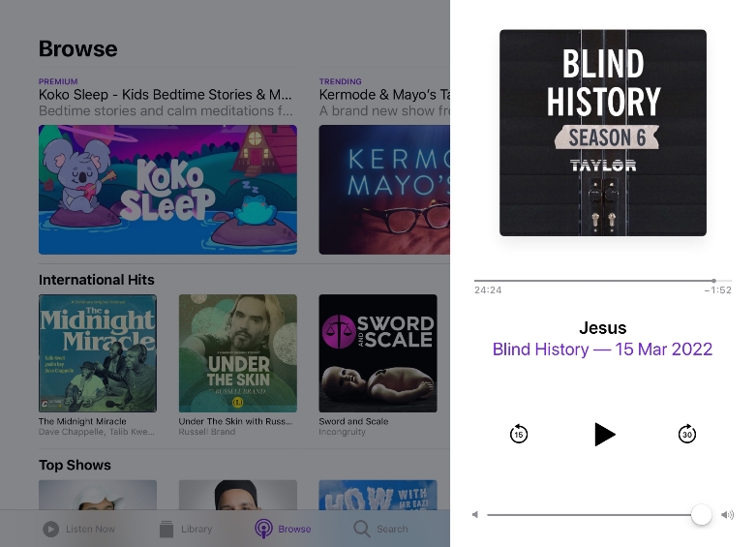756x547 pixels.
Task: Click the low volume speaker icon
Action: [x=475, y=515]
